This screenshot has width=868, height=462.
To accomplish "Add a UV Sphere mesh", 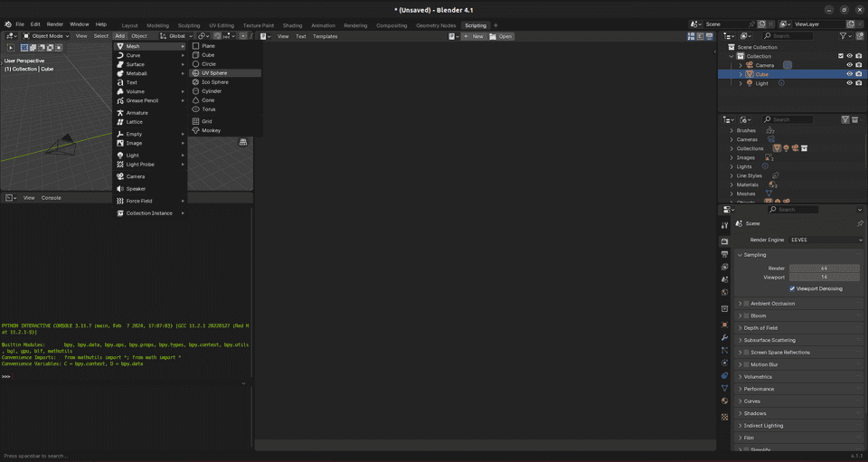I will pos(214,73).
